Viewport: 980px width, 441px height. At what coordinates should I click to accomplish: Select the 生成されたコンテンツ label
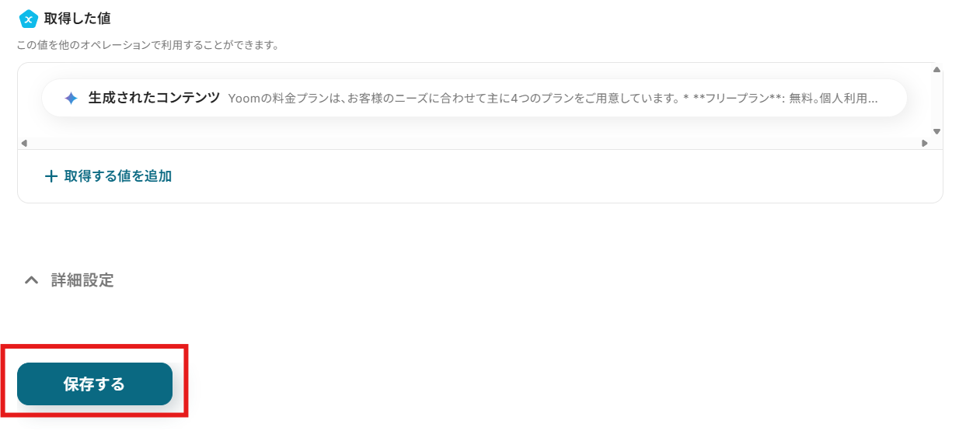click(x=154, y=98)
